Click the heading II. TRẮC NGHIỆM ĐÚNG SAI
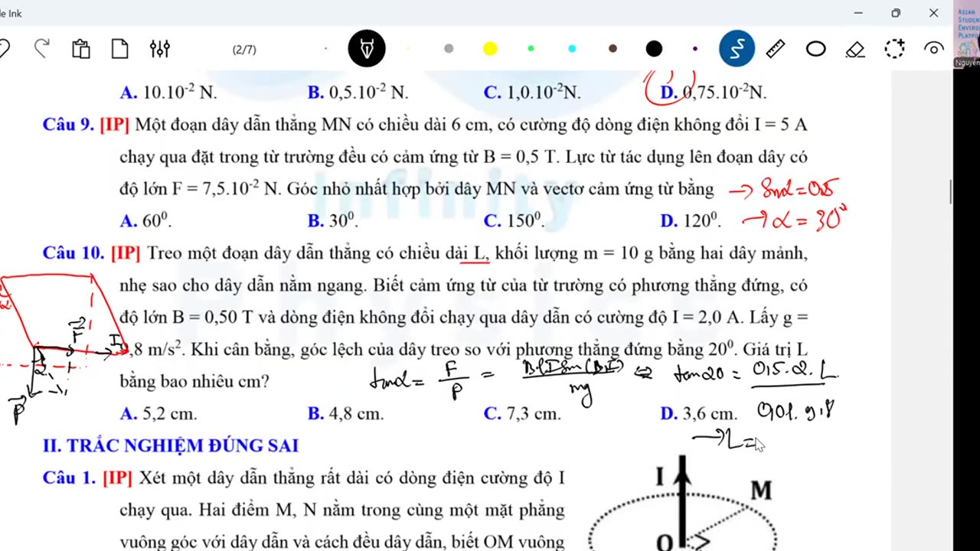The height and width of the screenshot is (551, 980). [x=171, y=445]
